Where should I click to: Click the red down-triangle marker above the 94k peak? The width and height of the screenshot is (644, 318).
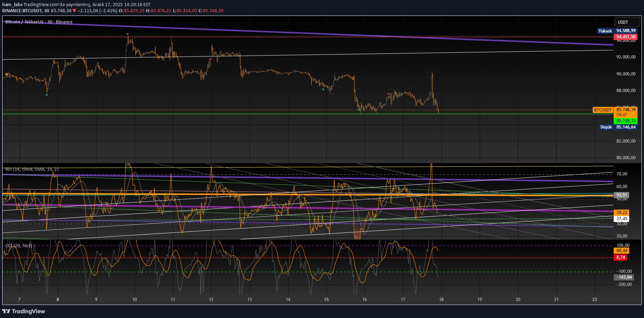click(127, 34)
